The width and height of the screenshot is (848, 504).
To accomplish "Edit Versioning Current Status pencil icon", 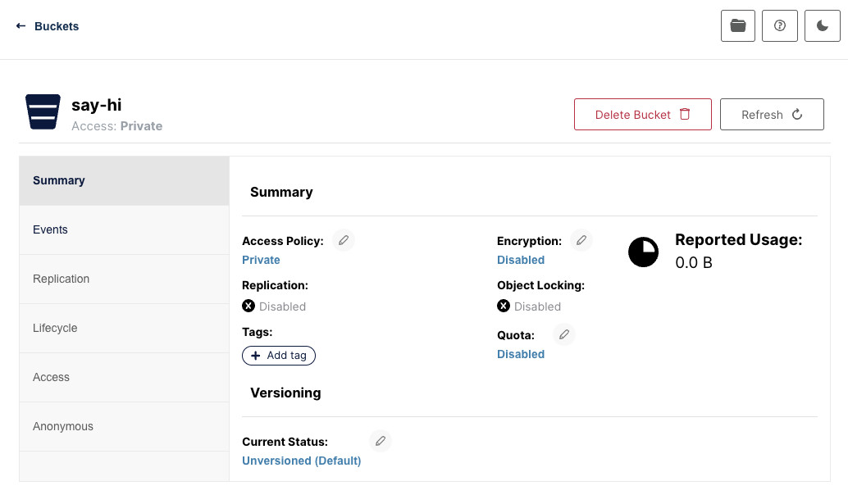I will 381,441.
